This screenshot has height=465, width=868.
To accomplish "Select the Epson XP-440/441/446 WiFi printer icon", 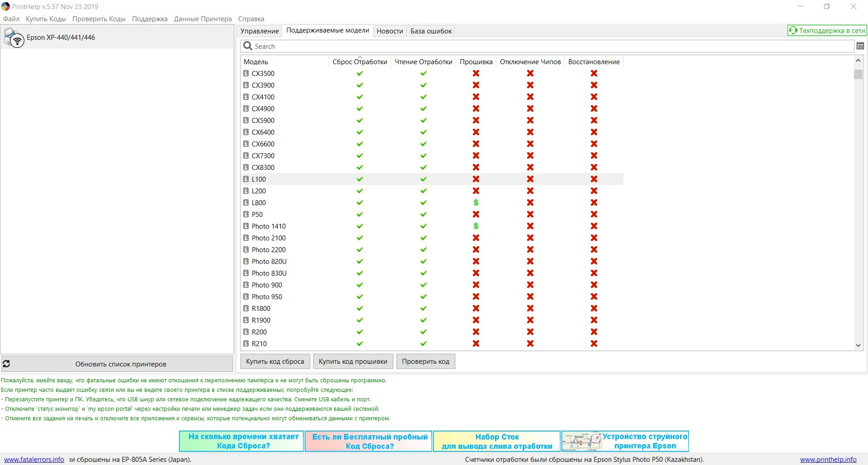I will click(x=14, y=38).
